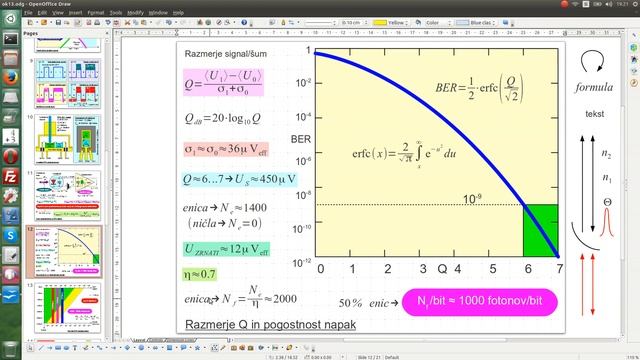This screenshot has width=640, height=360.
Task: Select page 10 thumbnail in Pages panel
Action: click(67, 139)
